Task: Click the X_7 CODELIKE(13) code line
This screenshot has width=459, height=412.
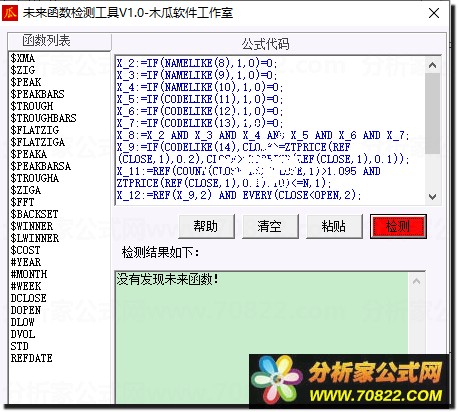Action: (x=200, y=123)
